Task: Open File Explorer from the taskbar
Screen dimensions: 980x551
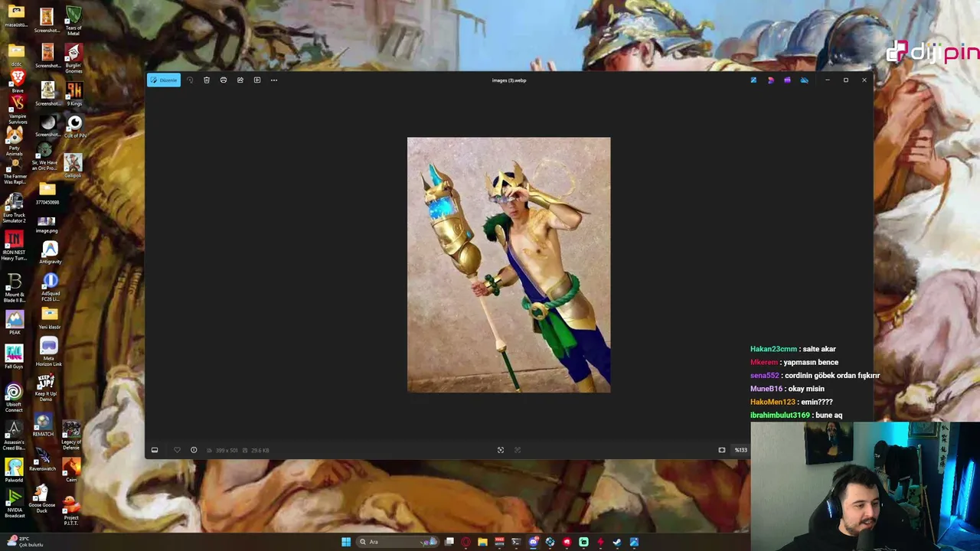Action: click(x=482, y=542)
